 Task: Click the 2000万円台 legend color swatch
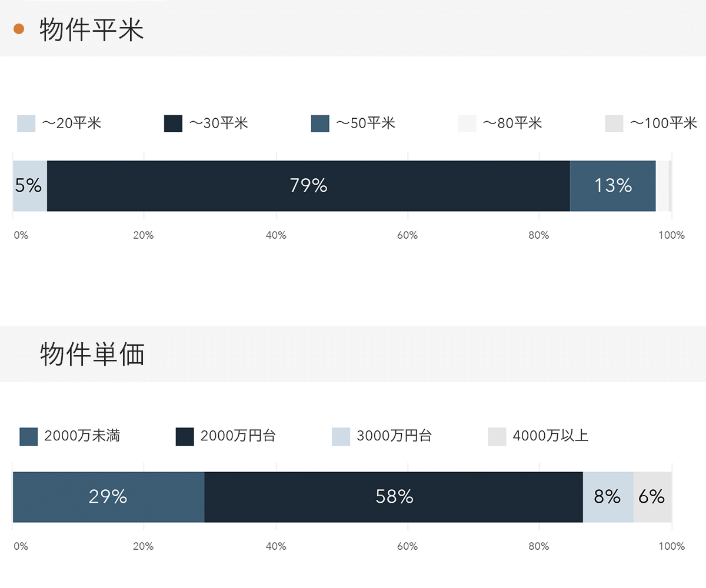185,436
